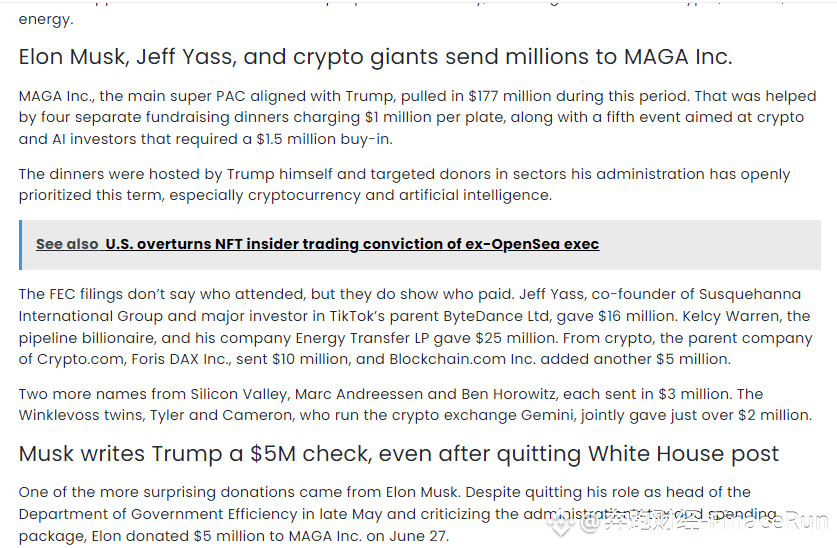Select the "Musk writes Trump a $5M check" heading

[399, 454]
